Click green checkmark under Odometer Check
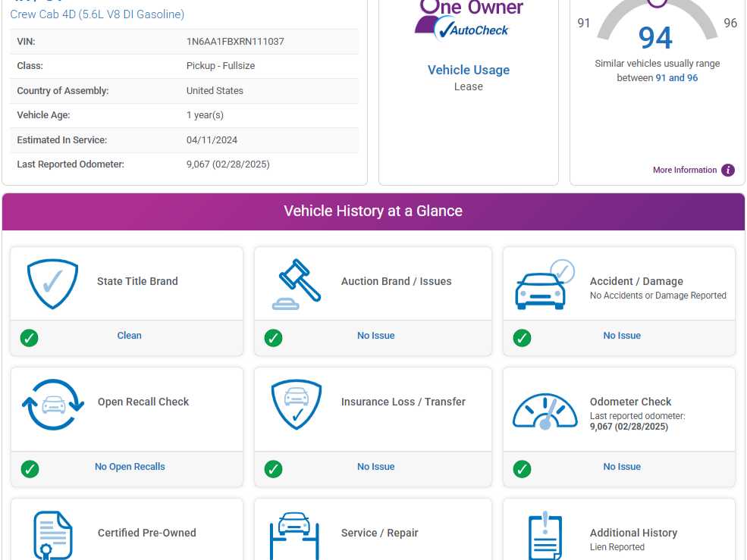The image size is (747, 560). pos(522,469)
